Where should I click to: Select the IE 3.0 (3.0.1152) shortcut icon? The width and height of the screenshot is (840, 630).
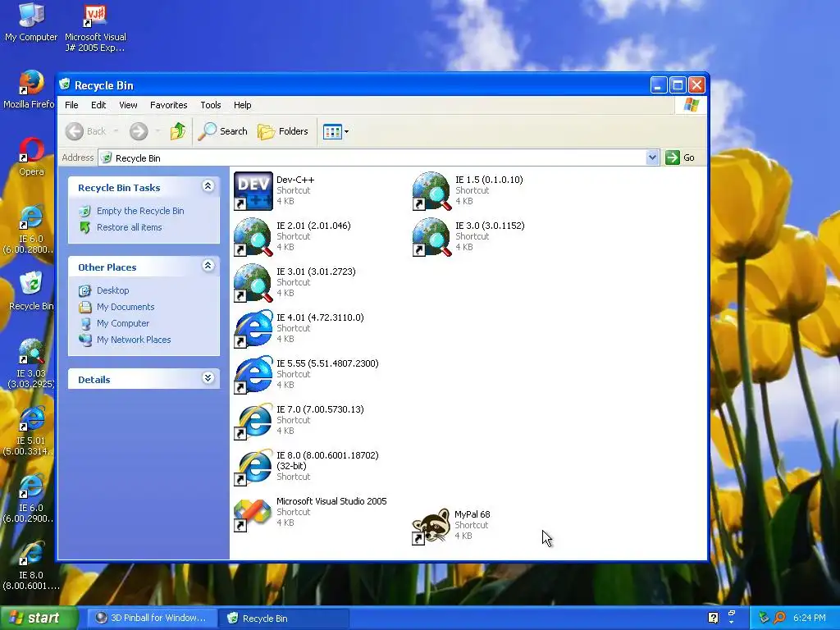click(431, 237)
